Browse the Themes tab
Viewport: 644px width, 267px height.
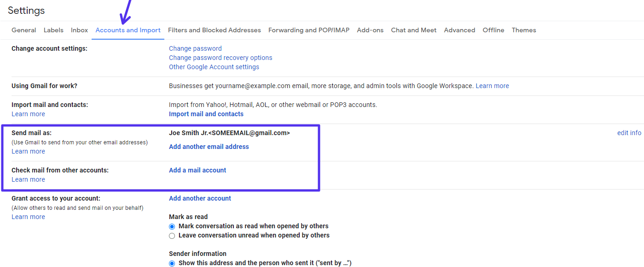523,30
